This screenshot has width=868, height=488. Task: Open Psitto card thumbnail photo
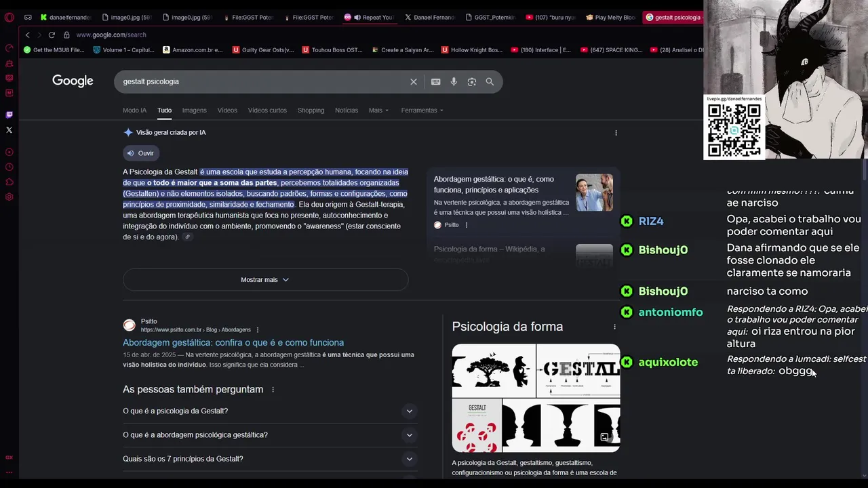click(x=594, y=192)
